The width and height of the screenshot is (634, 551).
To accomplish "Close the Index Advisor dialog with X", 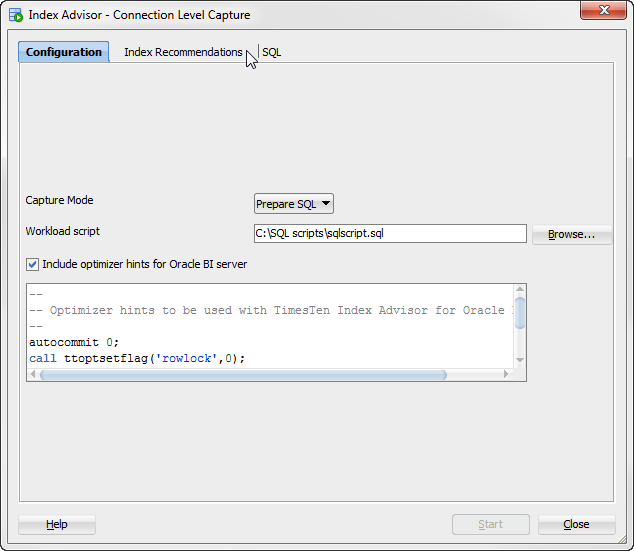I will click(x=603, y=10).
